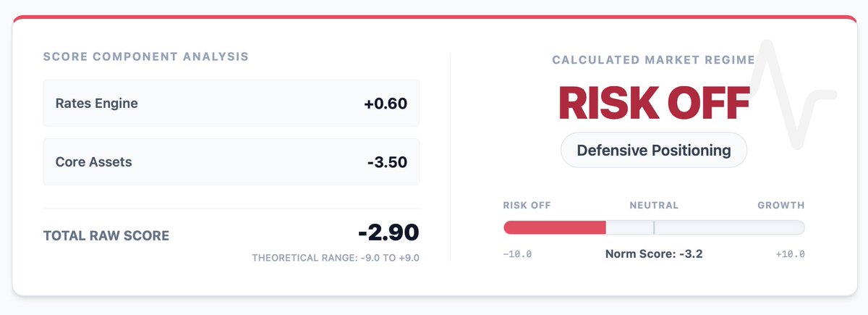Click the red filled gauge segment
The height and width of the screenshot is (315, 868).
coord(554,228)
